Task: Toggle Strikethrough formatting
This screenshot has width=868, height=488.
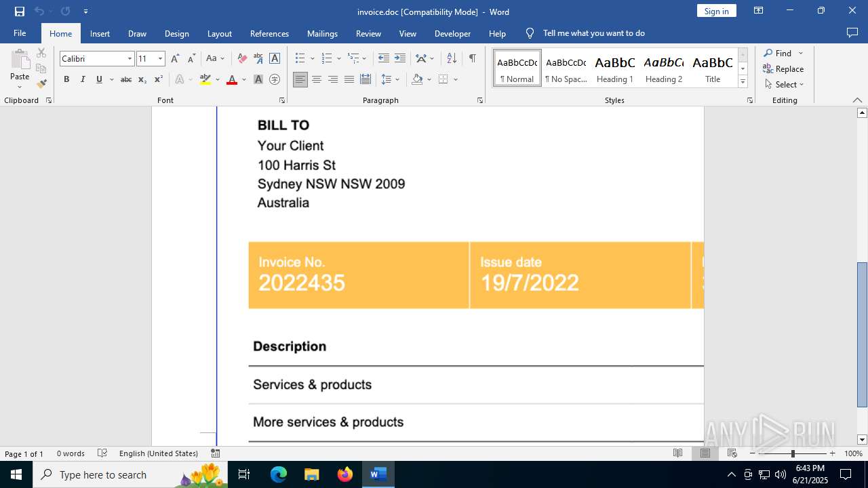Action: 126,79
